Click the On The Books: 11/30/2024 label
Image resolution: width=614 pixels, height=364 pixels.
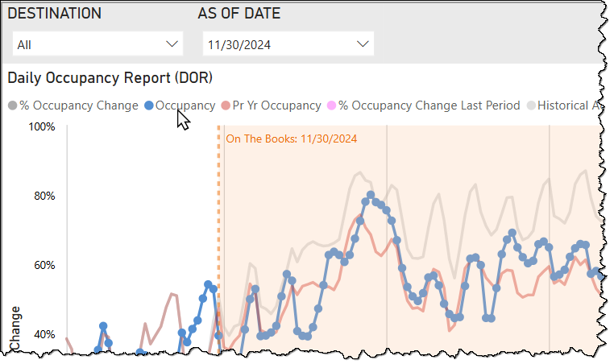pos(292,139)
